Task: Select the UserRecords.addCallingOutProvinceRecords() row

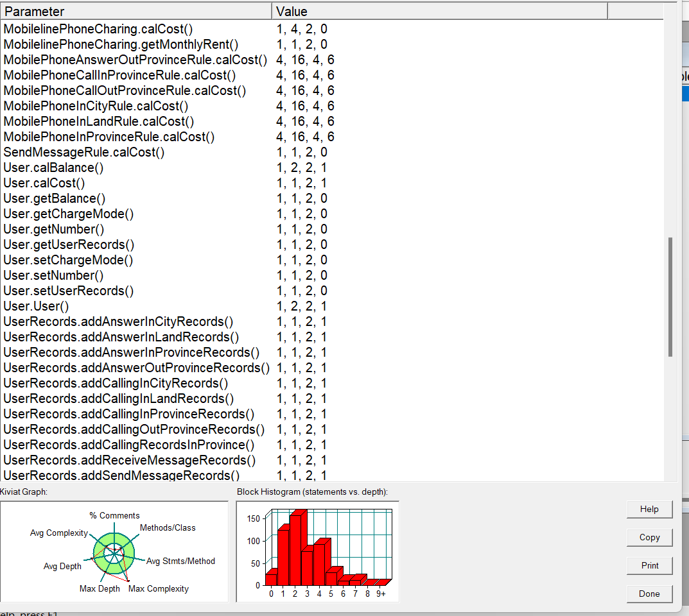Action: pos(332,429)
